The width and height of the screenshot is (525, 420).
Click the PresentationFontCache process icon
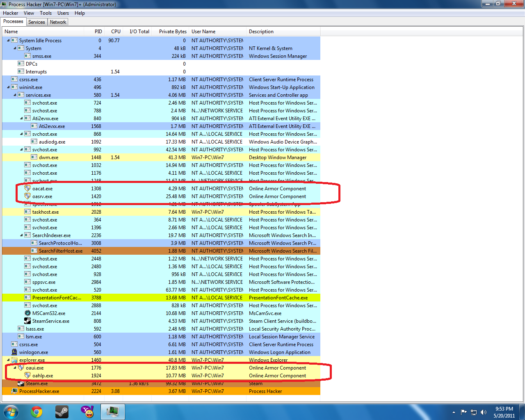coord(27,298)
